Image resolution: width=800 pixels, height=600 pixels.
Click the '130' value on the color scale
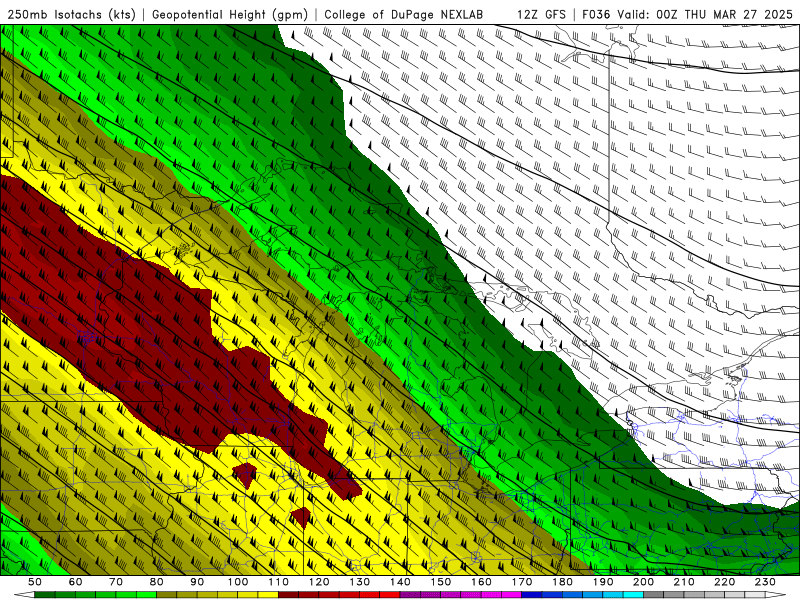point(359,582)
